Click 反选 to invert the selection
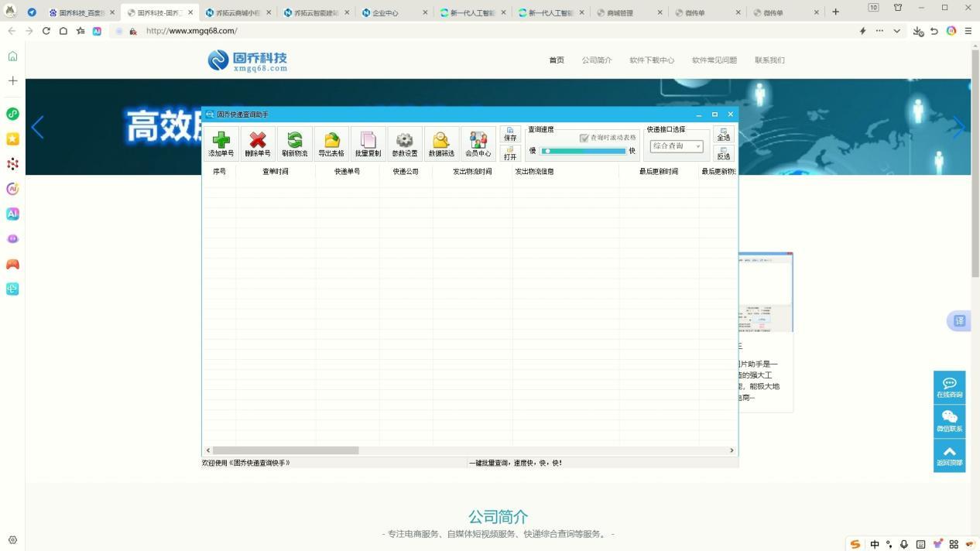 point(723,153)
